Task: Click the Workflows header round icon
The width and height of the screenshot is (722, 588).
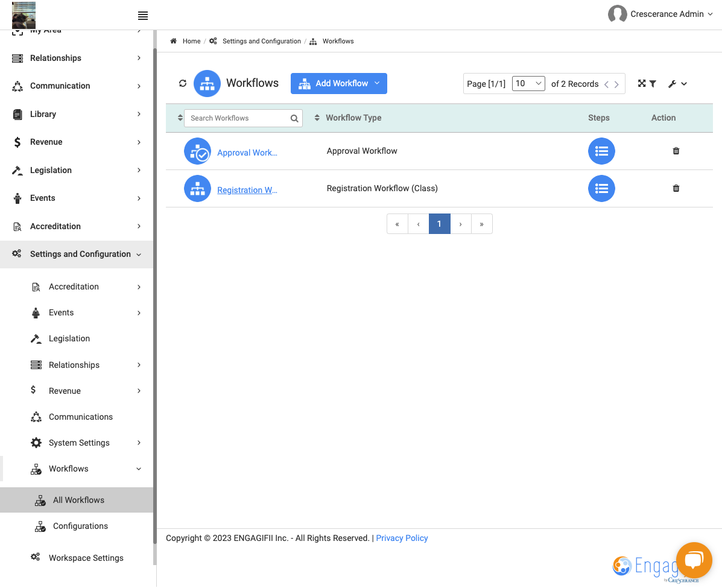Action: tap(207, 83)
